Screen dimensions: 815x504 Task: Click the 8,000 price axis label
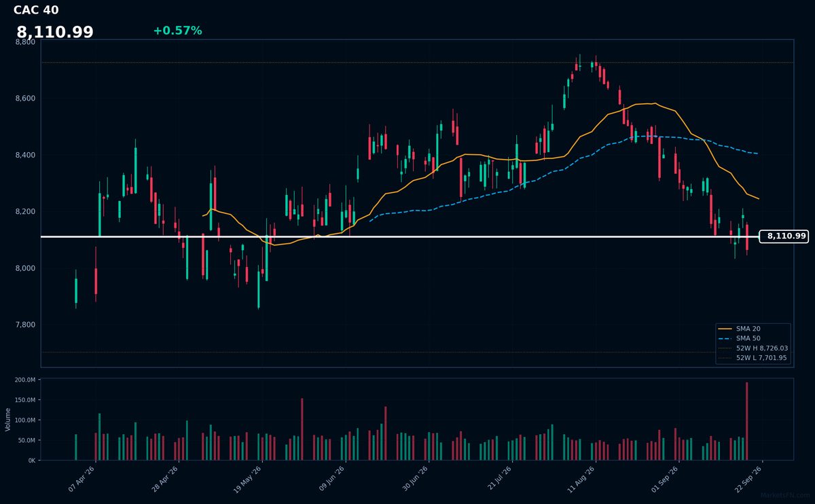[x=25, y=268]
